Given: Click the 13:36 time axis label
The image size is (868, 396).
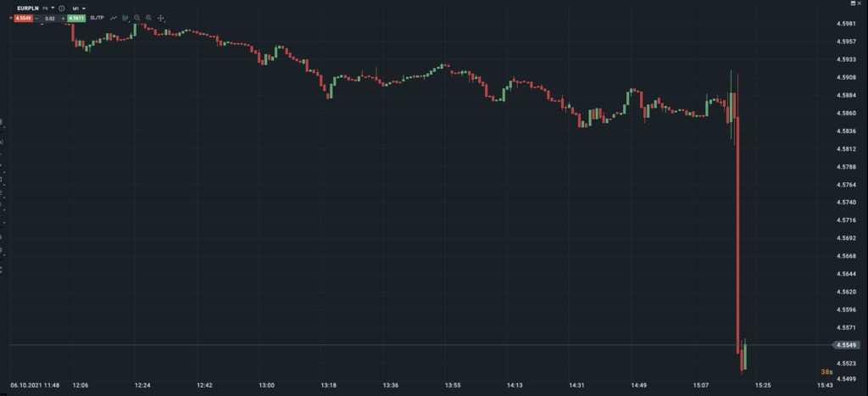Looking at the screenshot, I should (391, 385).
